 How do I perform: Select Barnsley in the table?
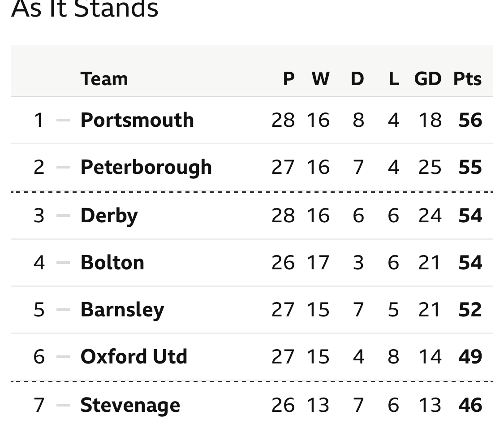(122, 310)
